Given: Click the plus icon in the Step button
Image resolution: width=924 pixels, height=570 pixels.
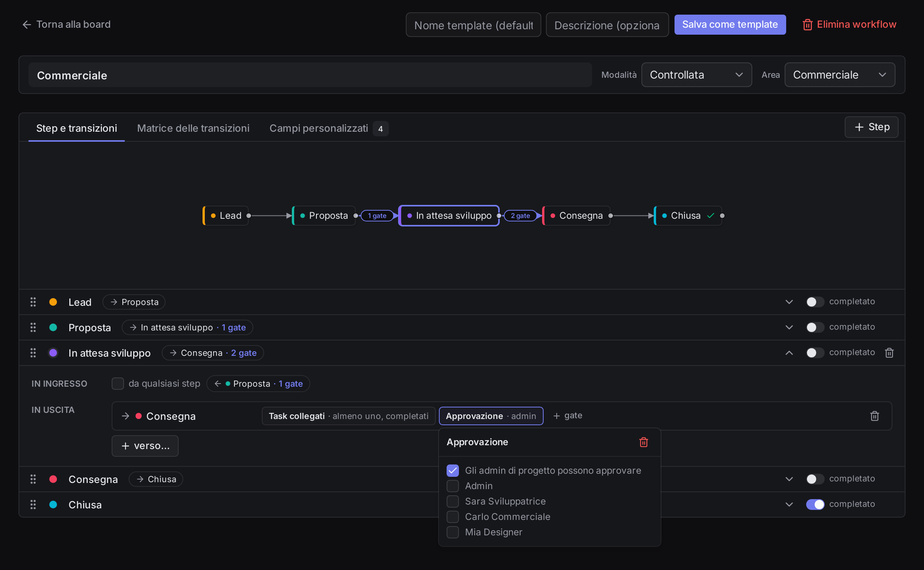Looking at the screenshot, I should (x=859, y=127).
